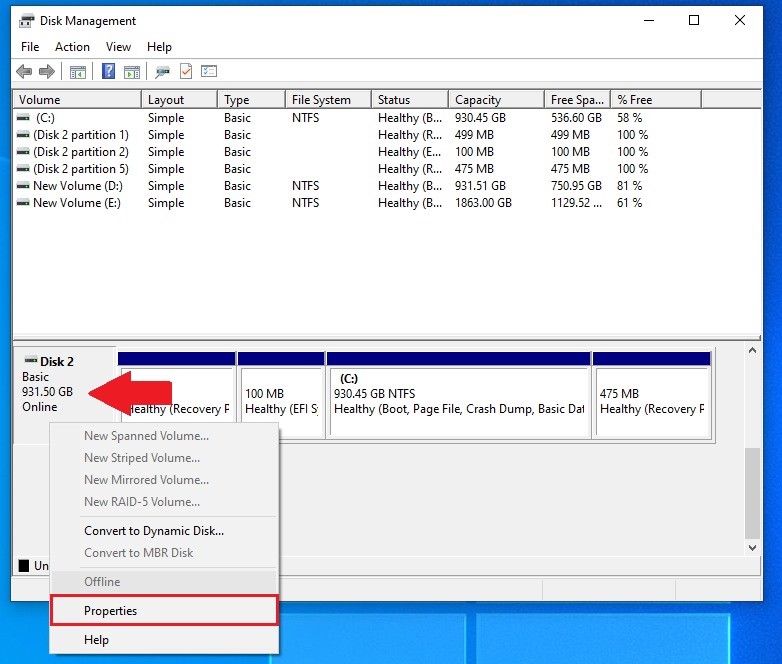Viewport: 782px width, 664px height.
Task: Click the Disk Management title bar icon
Action: 26,21
